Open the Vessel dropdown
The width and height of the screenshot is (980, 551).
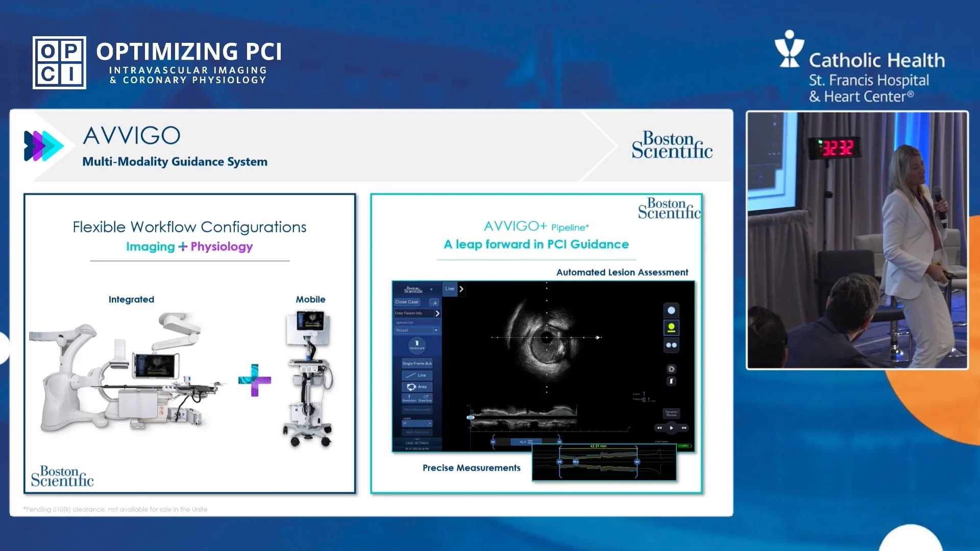click(x=416, y=330)
